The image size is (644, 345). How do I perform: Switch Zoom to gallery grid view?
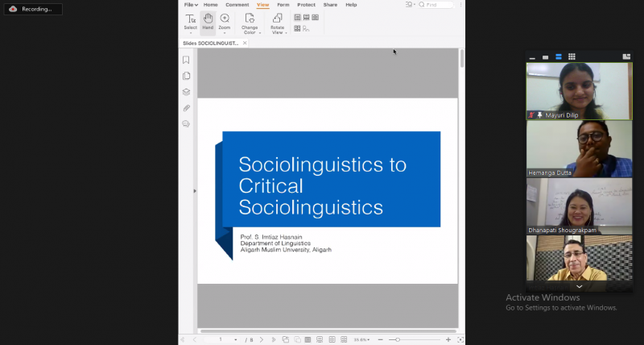coord(572,57)
